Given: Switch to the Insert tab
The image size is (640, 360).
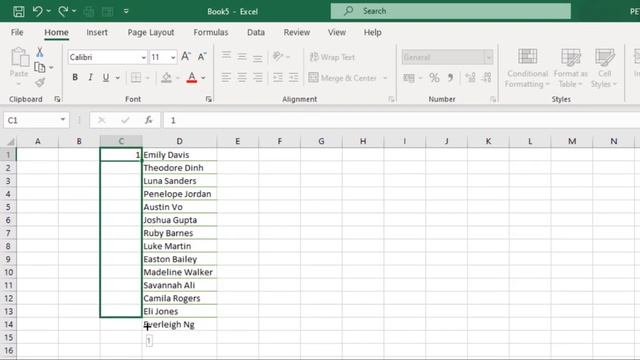Looking at the screenshot, I should (x=97, y=32).
